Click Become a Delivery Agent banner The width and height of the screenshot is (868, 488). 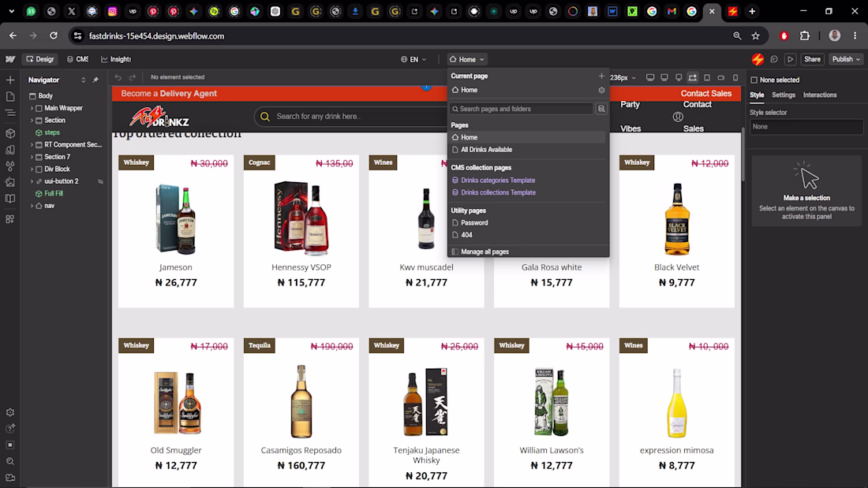pos(169,94)
